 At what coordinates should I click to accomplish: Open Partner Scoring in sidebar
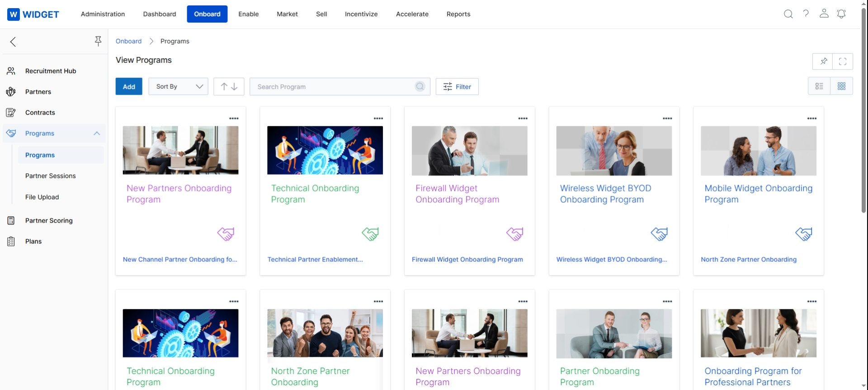49,221
